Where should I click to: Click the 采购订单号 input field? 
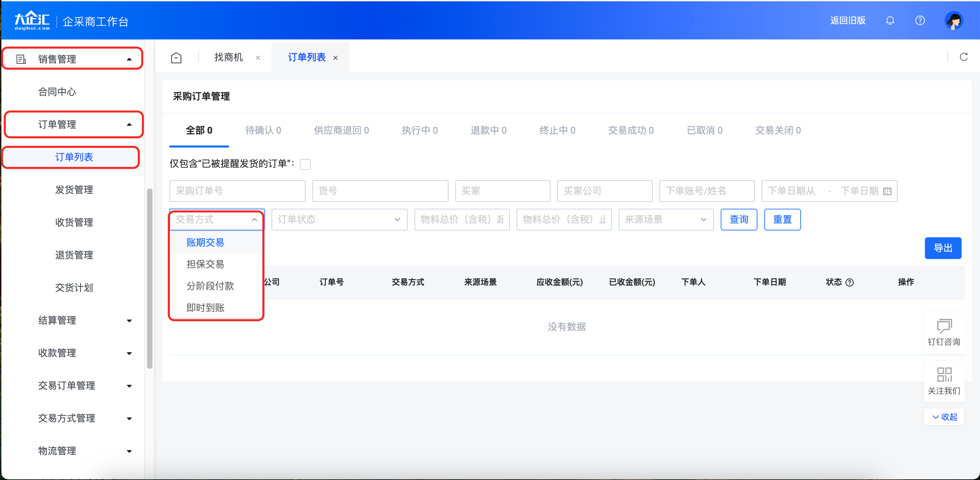tap(237, 191)
